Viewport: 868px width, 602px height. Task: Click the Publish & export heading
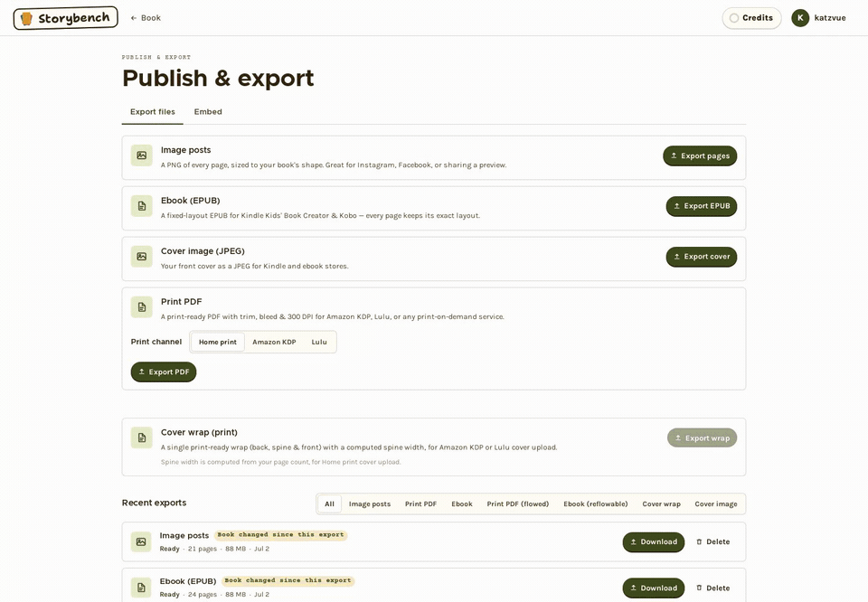pyautogui.click(x=218, y=78)
